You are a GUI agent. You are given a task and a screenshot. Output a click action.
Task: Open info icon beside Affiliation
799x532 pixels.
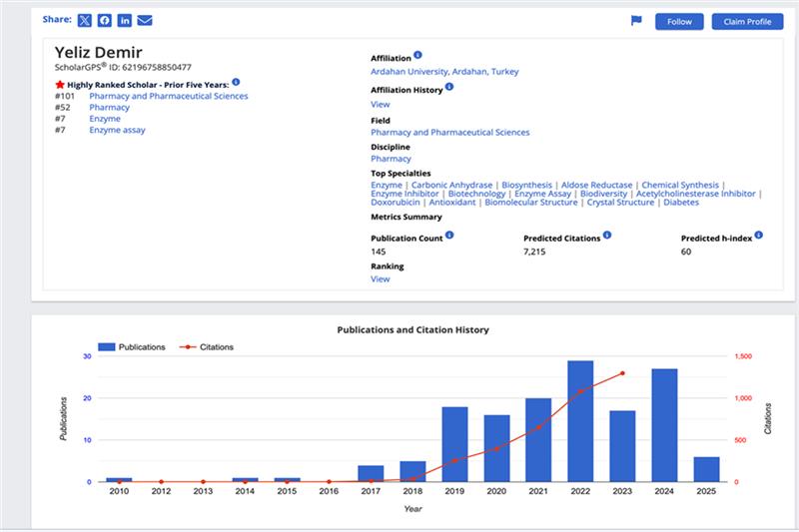click(417, 55)
